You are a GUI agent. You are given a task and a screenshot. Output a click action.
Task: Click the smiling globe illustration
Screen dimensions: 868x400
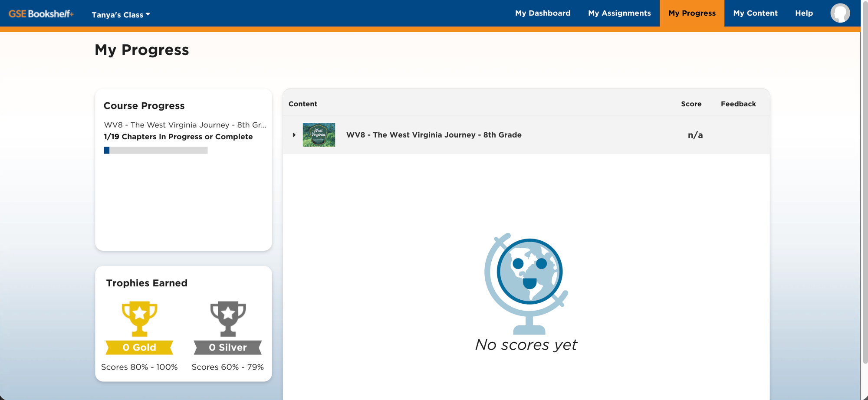click(x=526, y=284)
